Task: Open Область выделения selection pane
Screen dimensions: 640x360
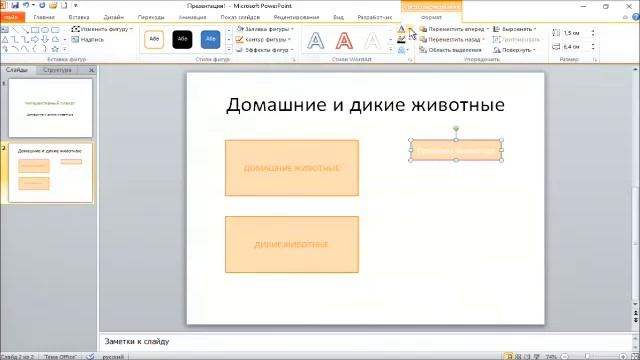Action: pyautogui.click(x=451, y=50)
